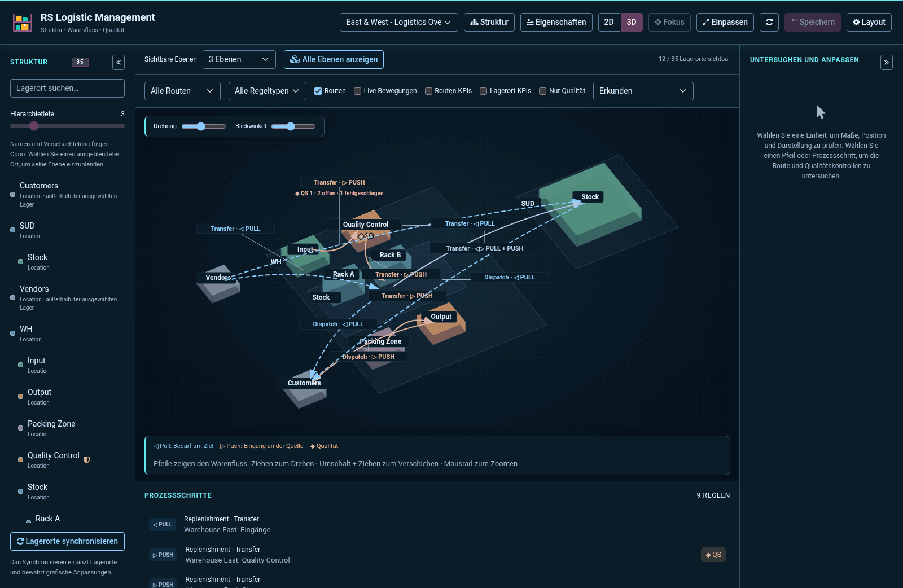Collapse the Struktur sidebar with chevron icon

119,62
